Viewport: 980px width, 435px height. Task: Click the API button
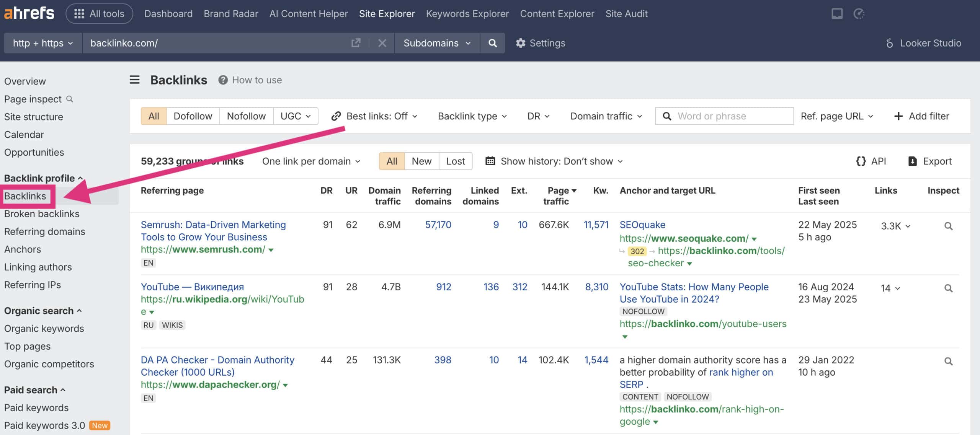point(871,161)
